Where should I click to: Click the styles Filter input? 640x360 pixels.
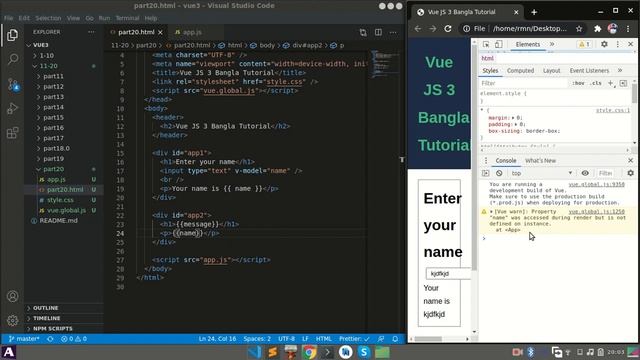coord(523,83)
